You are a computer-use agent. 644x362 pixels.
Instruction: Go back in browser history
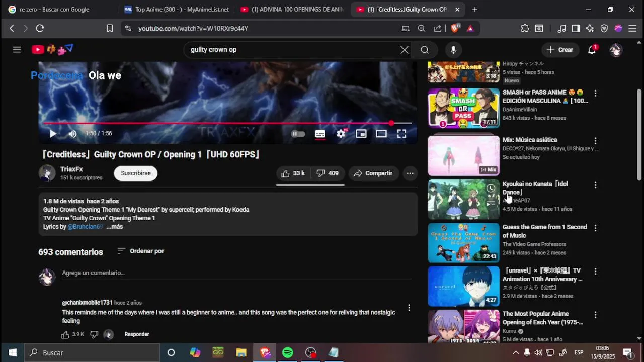click(12, 29)
